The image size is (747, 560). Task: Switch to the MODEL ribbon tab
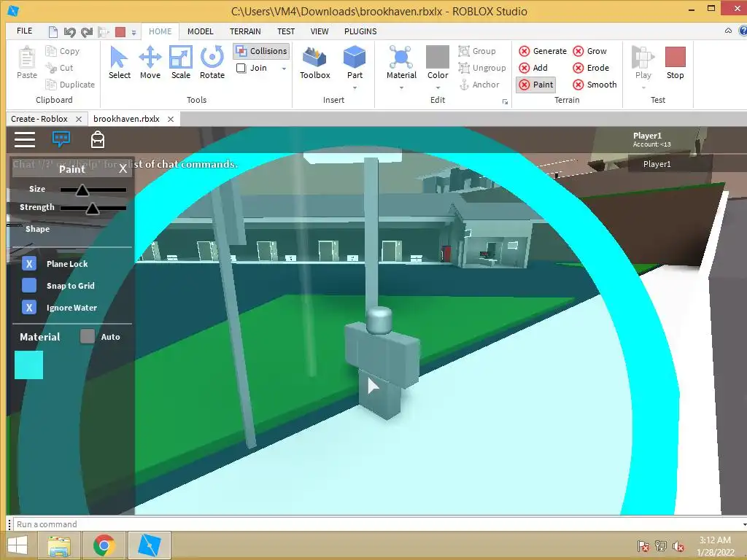[200, 31]
